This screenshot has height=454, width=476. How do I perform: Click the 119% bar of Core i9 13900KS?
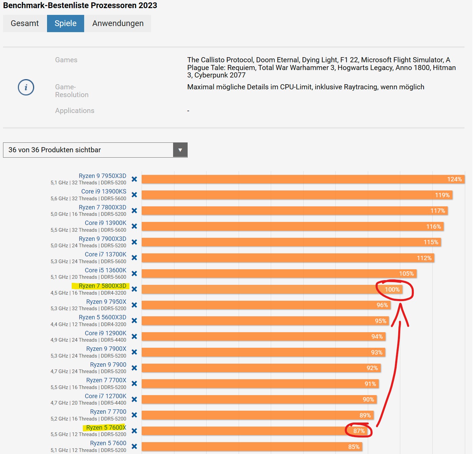[297, 195]
